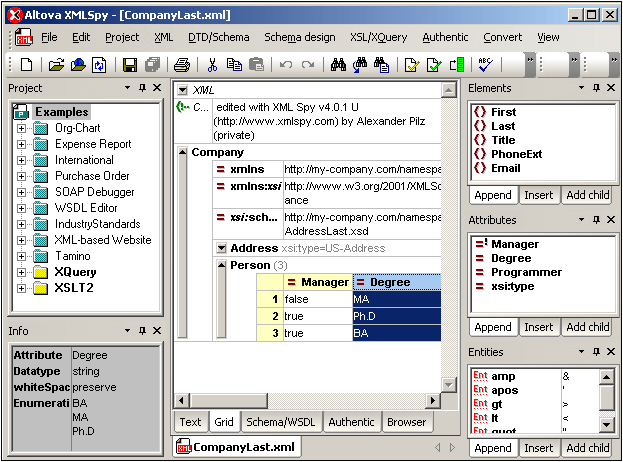Run the ABC spelling check icon

coord(486,64)
